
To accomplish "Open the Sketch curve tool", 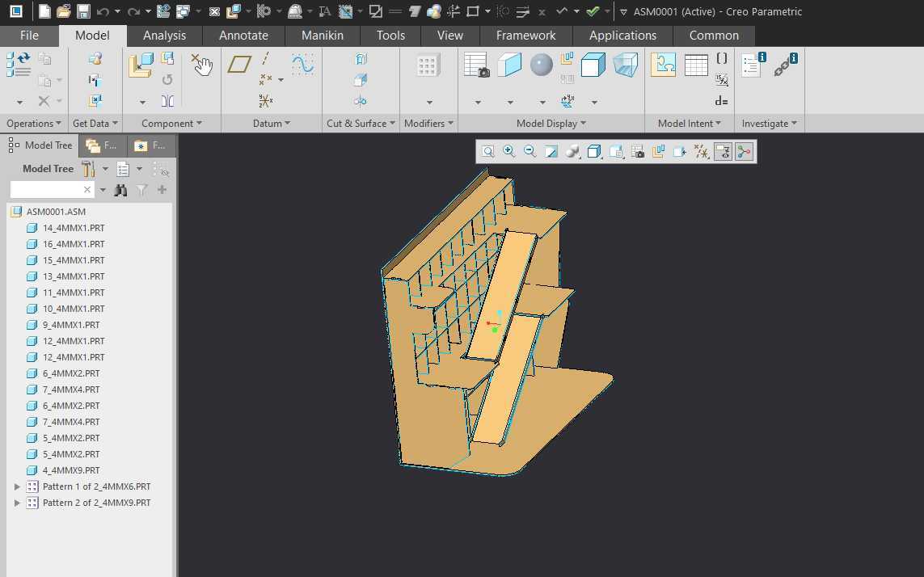I will (x=303, y=64).
